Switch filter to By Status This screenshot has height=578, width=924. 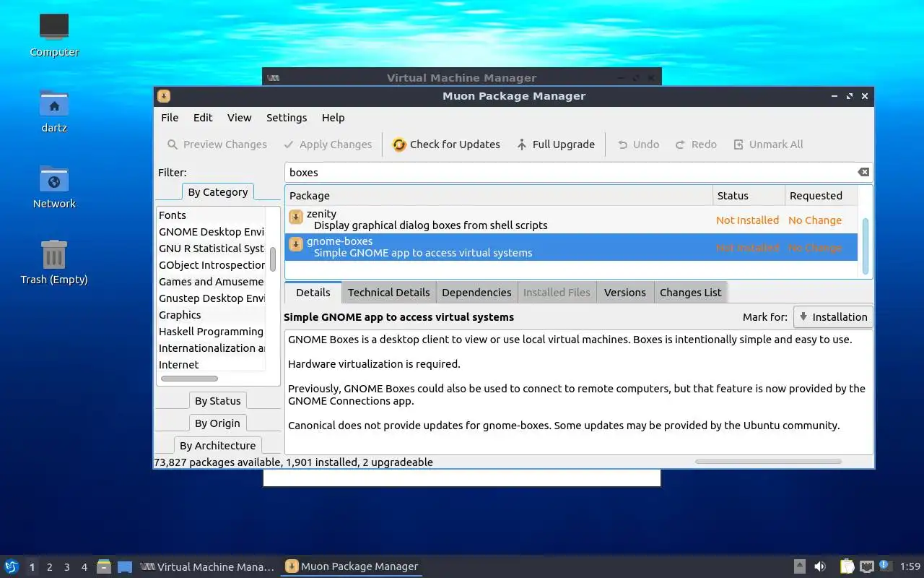click(x=217, y=401)
